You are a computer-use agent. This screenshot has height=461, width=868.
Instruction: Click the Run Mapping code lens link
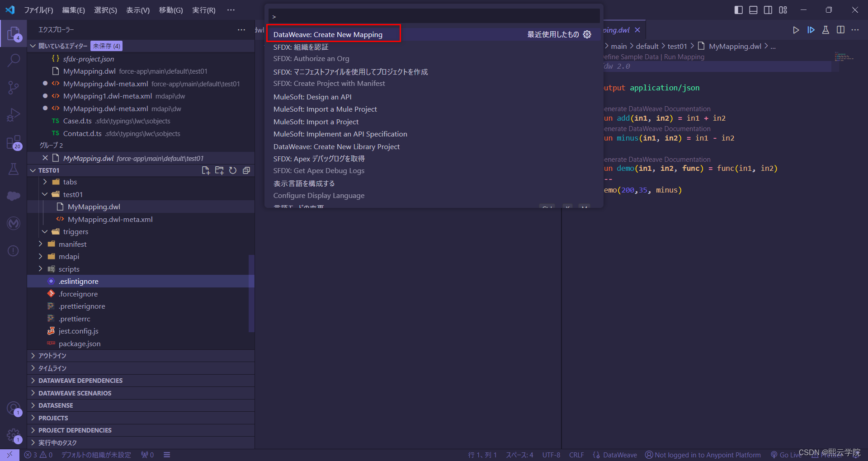coord(684,57)
